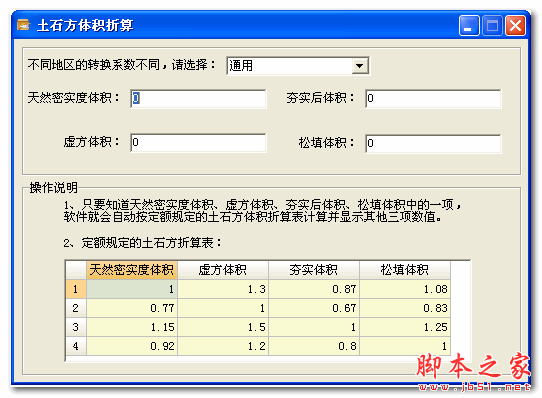542x398 pixels.
Task: Select row header 4 in the table
Action: coord(76,346)
